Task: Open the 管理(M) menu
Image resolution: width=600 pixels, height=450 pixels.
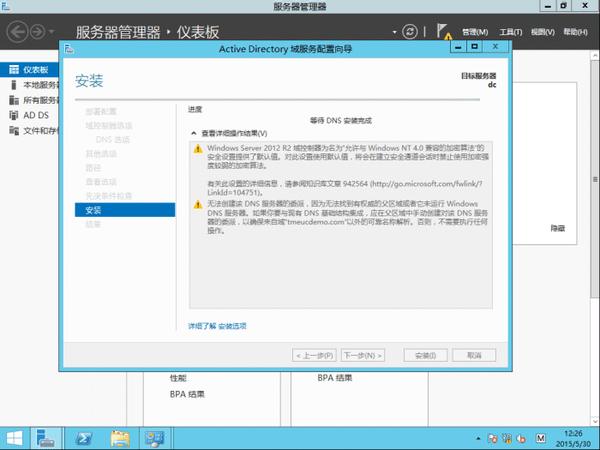Action: 475,32
